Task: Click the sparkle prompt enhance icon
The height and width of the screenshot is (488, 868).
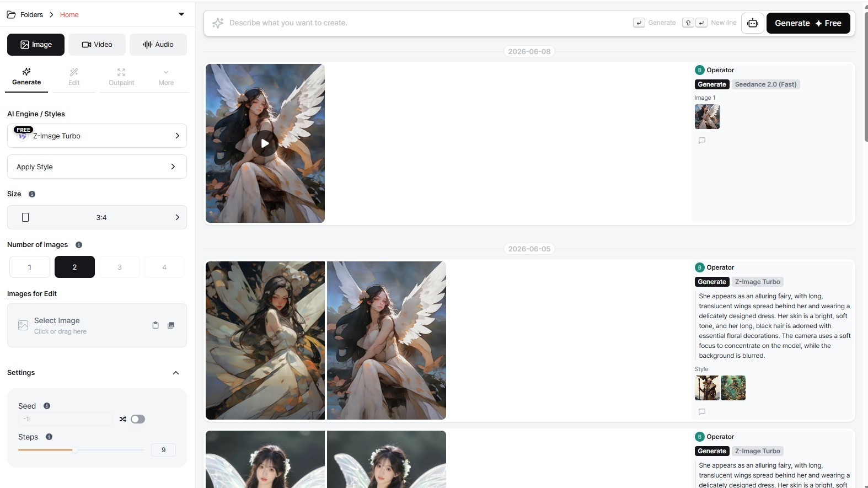Action: pos(218,23)
